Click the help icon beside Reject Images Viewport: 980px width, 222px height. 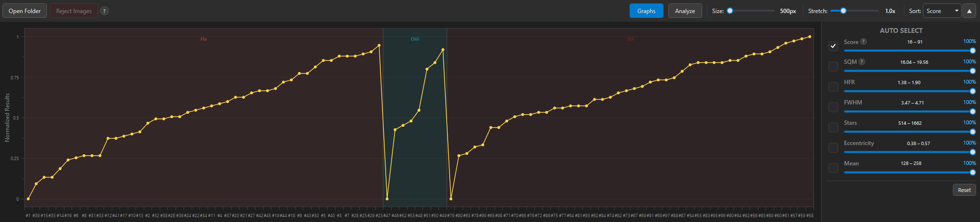tap(104, 11)
